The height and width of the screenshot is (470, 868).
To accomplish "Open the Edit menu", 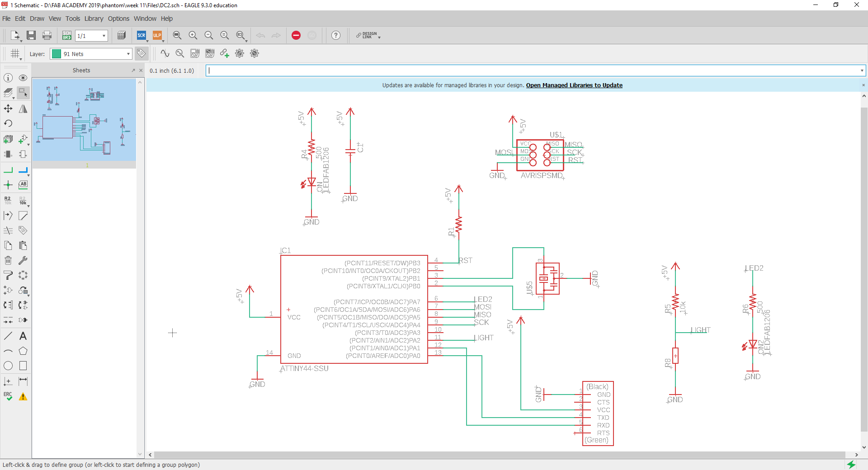I will tap(20, 19).
